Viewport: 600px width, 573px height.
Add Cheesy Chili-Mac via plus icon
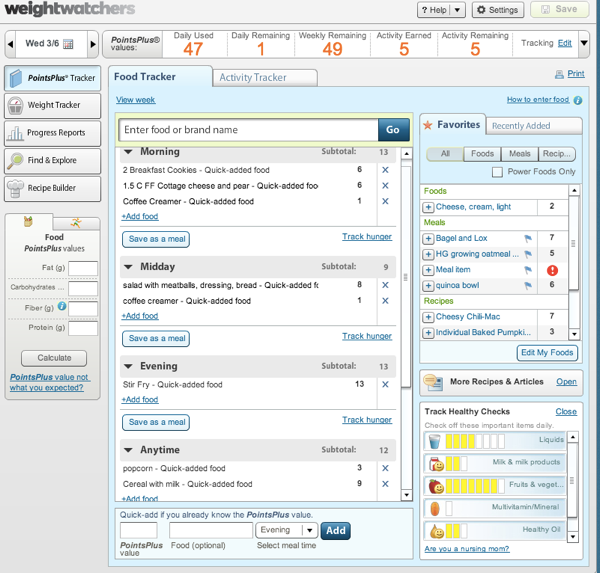pyautogui.click(x=428, y=317)
